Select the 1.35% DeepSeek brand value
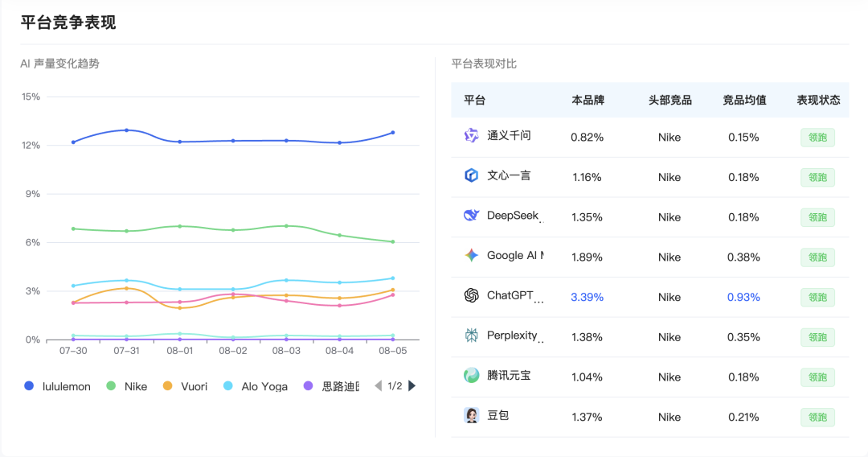Screen dimensions: 868x457 (x=587, y=217)
